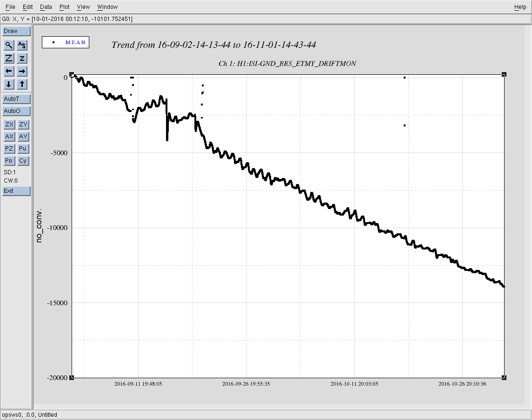Image resolution: width=532 pixels, height=420 pixels.
Task: Click the Y-axis tick label -5000
Action: click(59, 153)
